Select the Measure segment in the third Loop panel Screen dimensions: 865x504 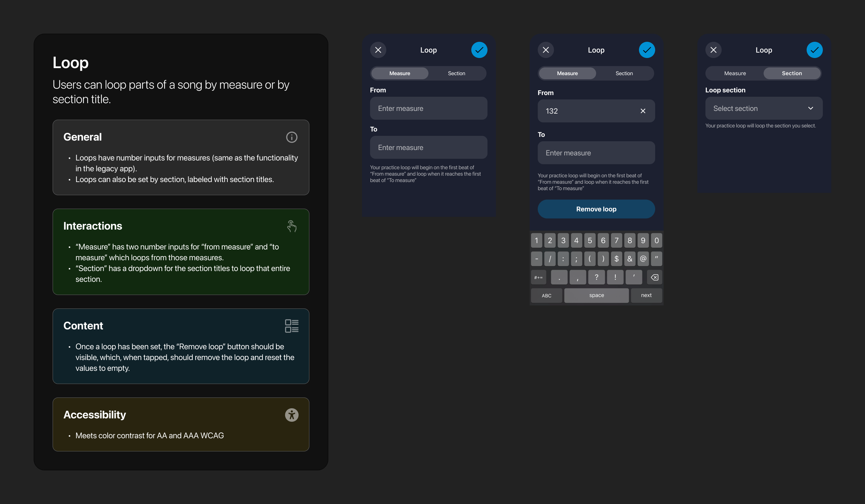pos(734,73)
